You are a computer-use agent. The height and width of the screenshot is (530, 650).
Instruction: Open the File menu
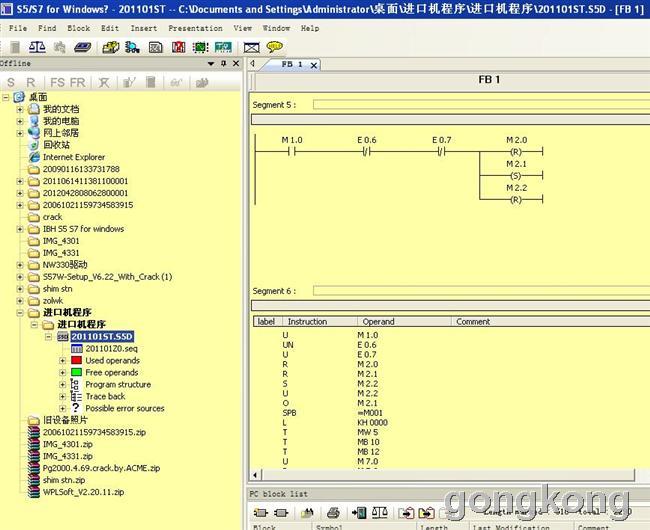(18, 28)
